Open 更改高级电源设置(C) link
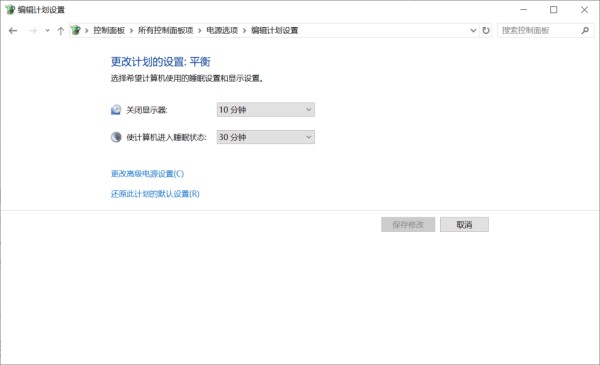The height and width of the screenshot is (365, 600). (x=147, y=174)
